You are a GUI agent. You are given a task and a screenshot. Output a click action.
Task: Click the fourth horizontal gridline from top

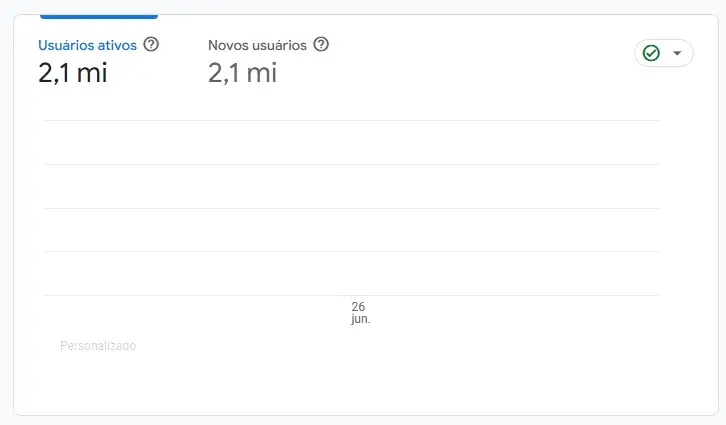pyautogui.click(x=351, y=252)
